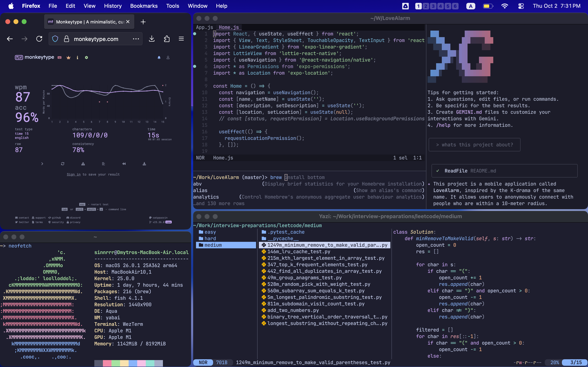Switch to the App.js editor tab

[204, 28]
